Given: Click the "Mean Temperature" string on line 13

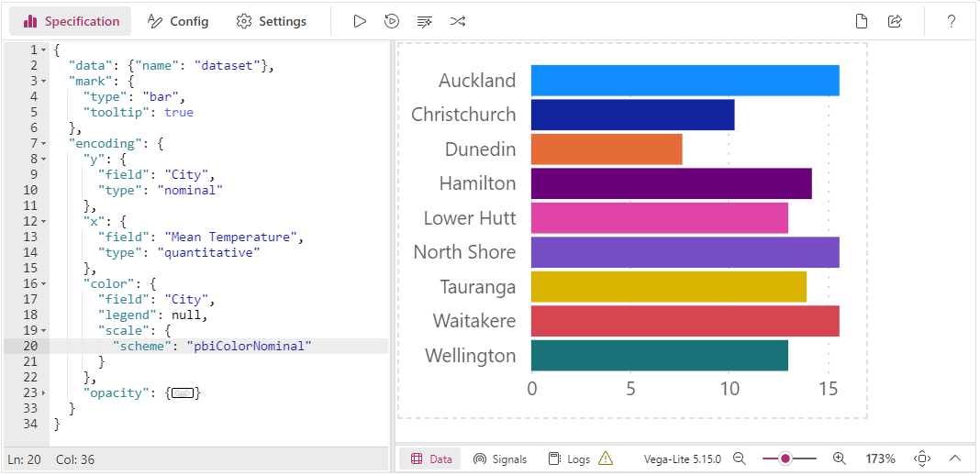Looking at the screenshot, I should 231,237.
